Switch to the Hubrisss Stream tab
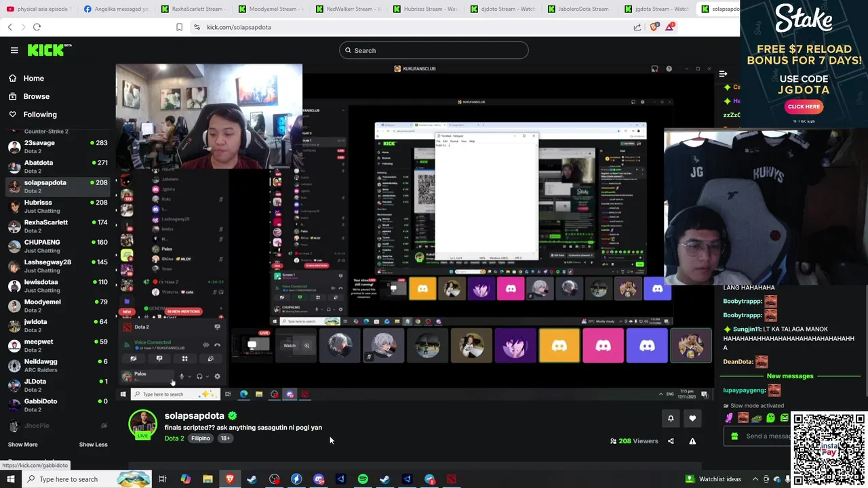The height and width of the screenshot is (488, 868). coord(427,9)
